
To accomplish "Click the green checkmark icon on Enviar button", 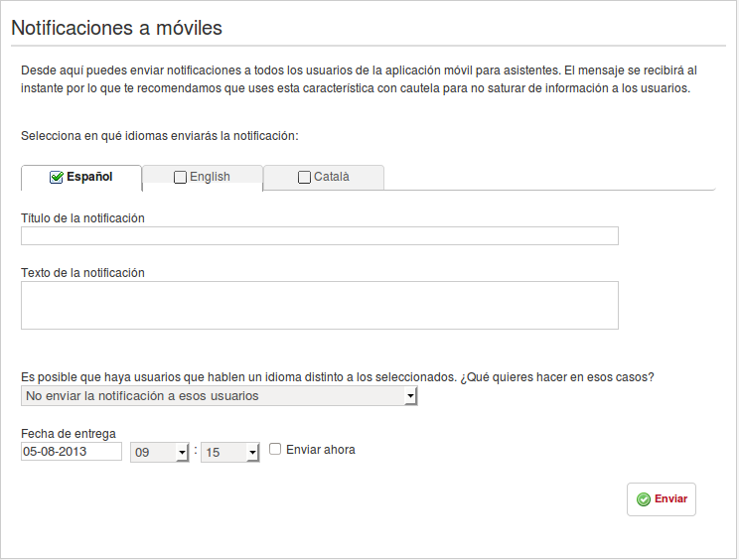I will click(x=644, y=499).
